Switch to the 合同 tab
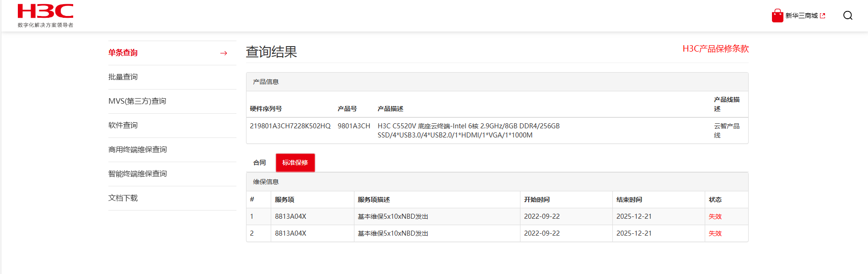Viewport: 868px width, 274px height. [x=259, y=163]
